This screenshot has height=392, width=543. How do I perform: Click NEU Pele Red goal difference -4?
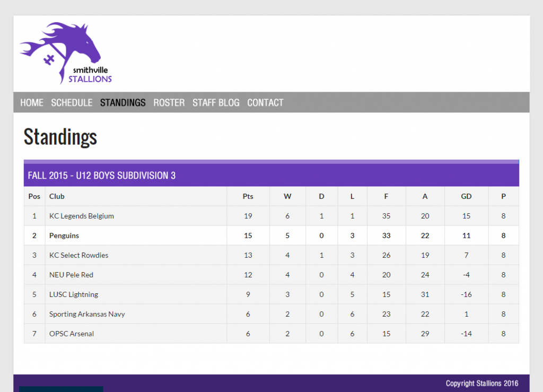[466, 275]
